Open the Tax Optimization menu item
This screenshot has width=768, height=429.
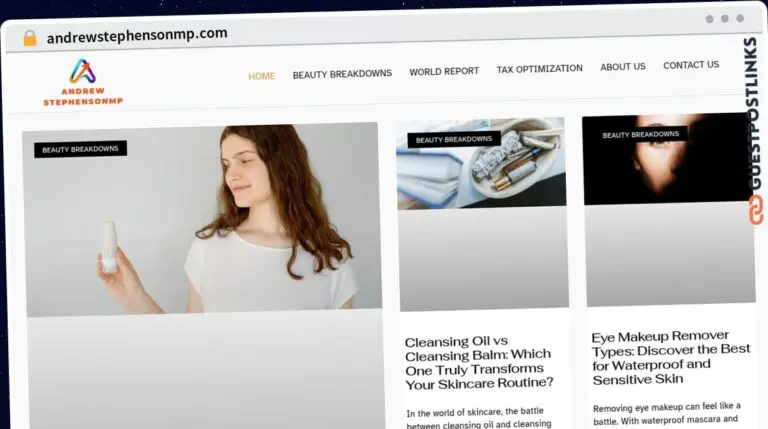(539, 69)
